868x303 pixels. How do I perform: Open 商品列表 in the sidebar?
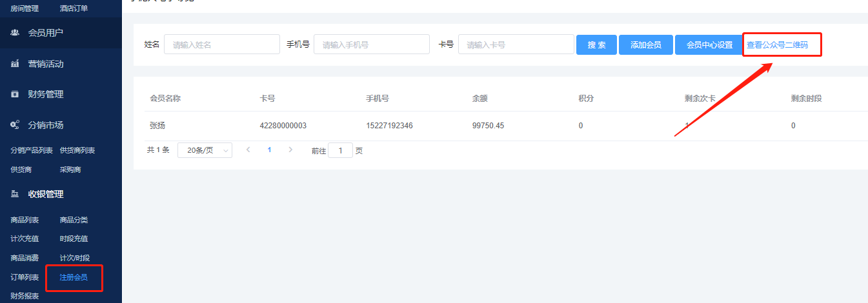(x=25, y=220)
